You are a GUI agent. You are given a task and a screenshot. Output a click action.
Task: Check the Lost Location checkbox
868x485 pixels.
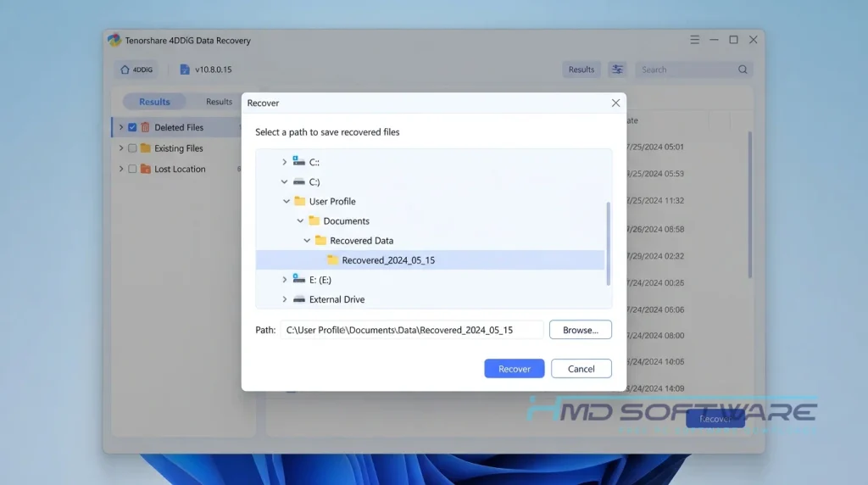132,169
